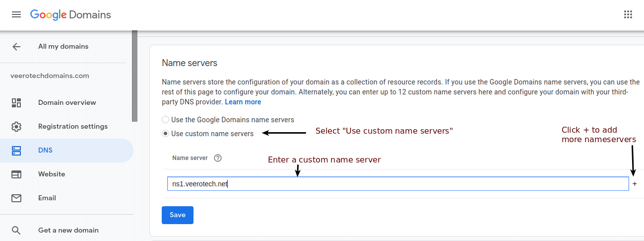Add another name server with plus
This screenshot has width=644, height=241.
(635, 184)
